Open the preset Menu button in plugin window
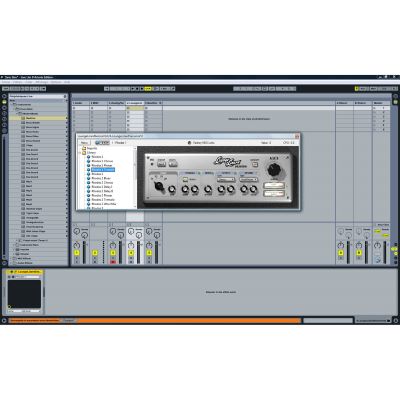The height and width of the screenshot is (400, 400). tap(84, 143)
